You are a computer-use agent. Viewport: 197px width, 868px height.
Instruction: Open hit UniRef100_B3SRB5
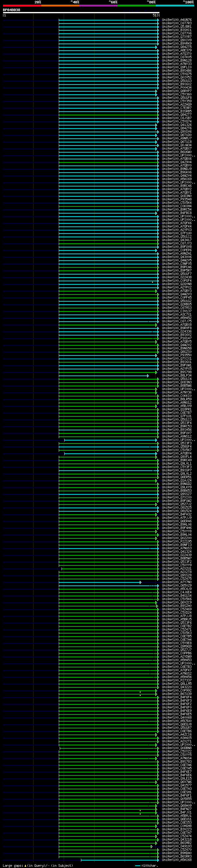point(176,111)
